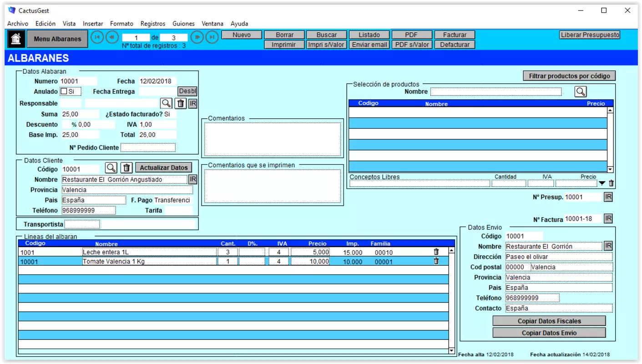The height and width of the screenshot is (364, 642).
Task: Open the Ventana menu
Action: point(212,24)
